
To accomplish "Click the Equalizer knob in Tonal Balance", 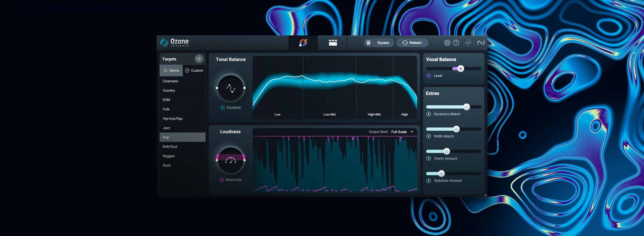I will pyautogui.click(x=230, y=88).
